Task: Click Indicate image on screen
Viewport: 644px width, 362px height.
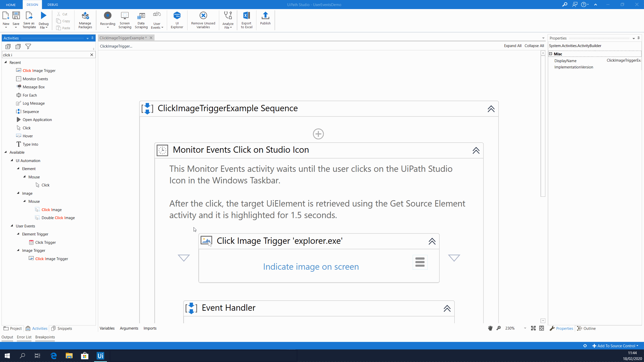Action: click(311, 266)
